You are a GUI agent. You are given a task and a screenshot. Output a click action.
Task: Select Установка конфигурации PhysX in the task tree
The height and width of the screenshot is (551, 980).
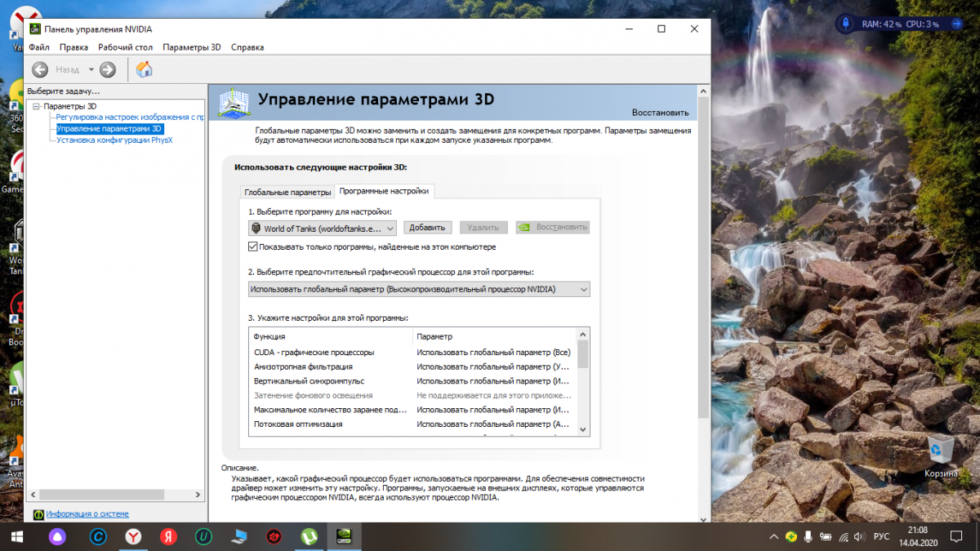[114, 140]
